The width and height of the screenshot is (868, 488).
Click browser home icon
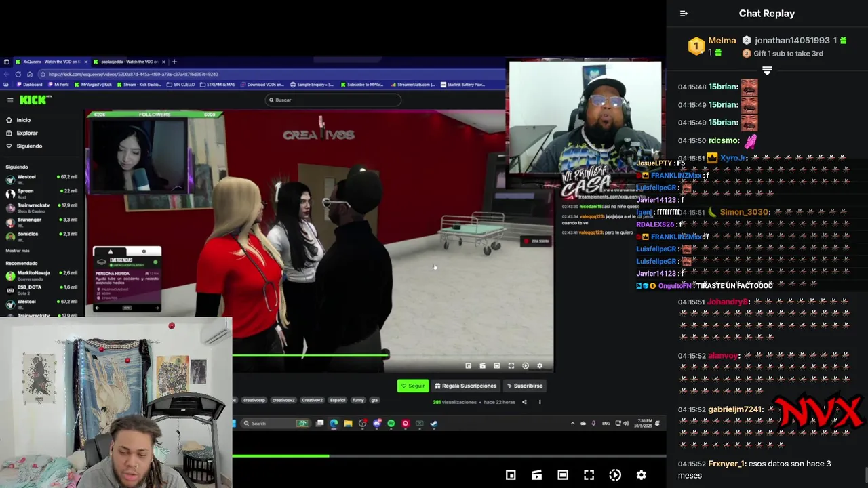click(x=29, y=74)
